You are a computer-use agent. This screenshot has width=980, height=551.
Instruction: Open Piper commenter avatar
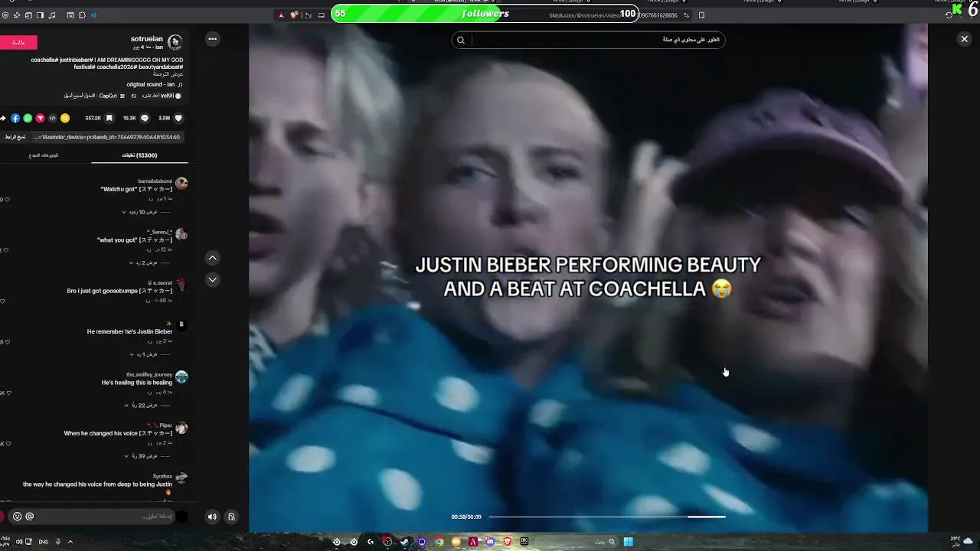pyautogui.click(x=181, y=428)
